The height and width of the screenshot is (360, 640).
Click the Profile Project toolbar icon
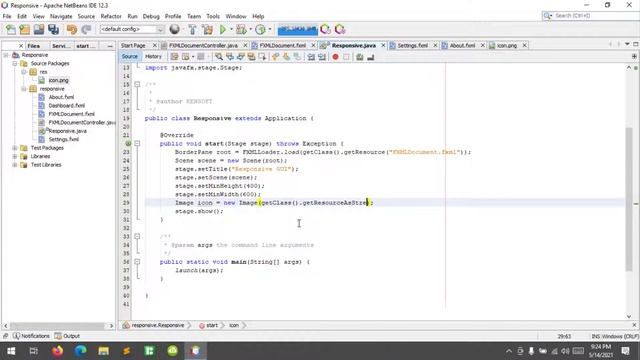(x=260, y=29)
